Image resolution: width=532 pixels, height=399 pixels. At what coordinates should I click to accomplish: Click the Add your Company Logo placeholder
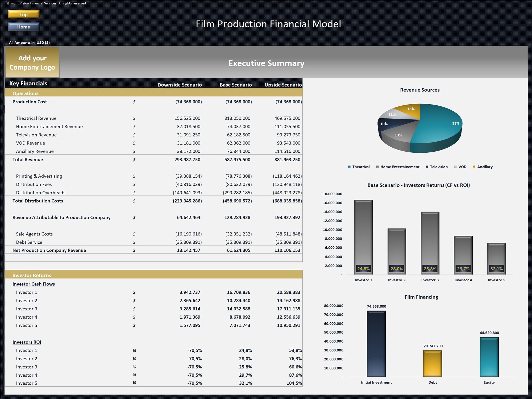(x=32, y=63)
